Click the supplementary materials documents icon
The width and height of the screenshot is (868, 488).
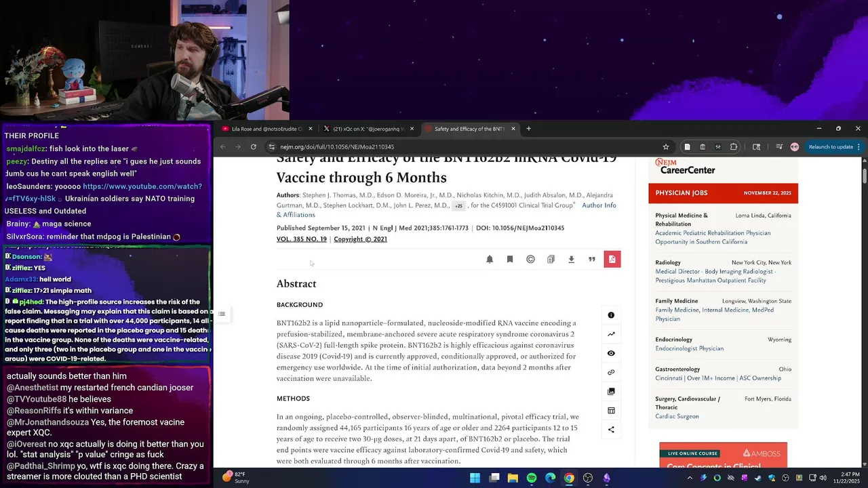(x=551, y=259)
